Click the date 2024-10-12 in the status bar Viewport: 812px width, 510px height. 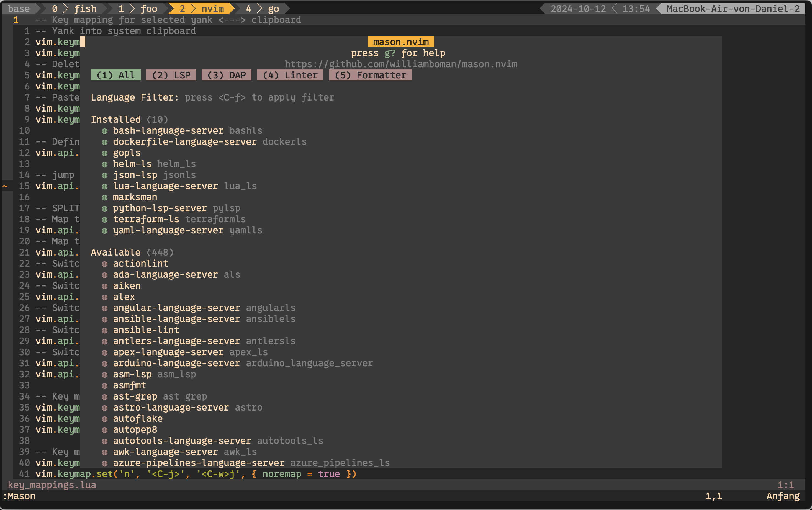click(x=578, y=8)
